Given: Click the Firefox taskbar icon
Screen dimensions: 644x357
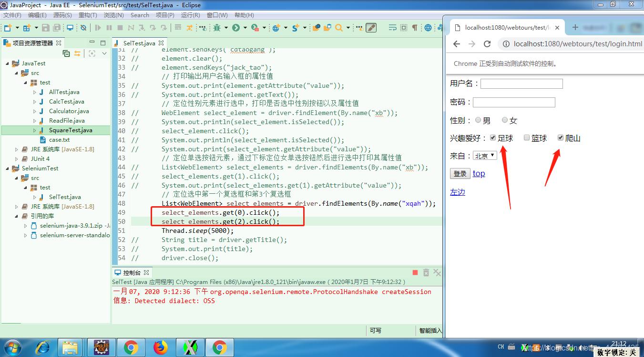Looking at the screenshot, I should pos(161,348).
